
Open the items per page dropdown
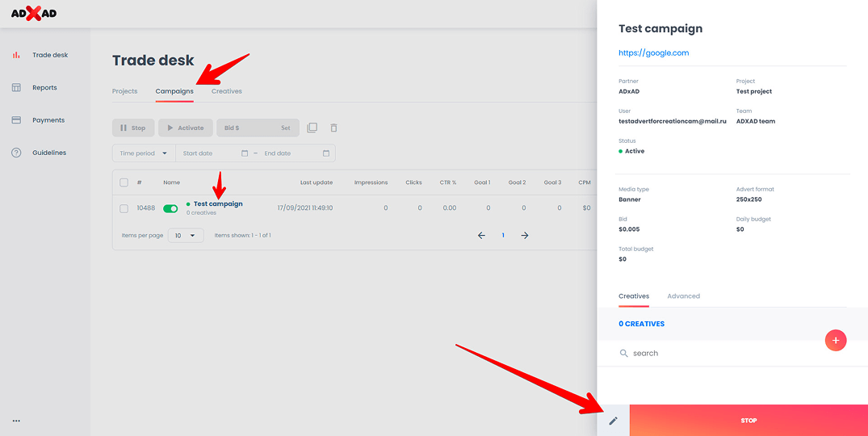pos(186,235)
